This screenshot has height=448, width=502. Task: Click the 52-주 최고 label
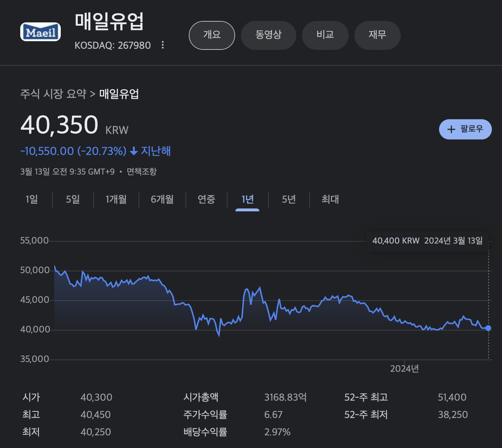click(366, 397)
